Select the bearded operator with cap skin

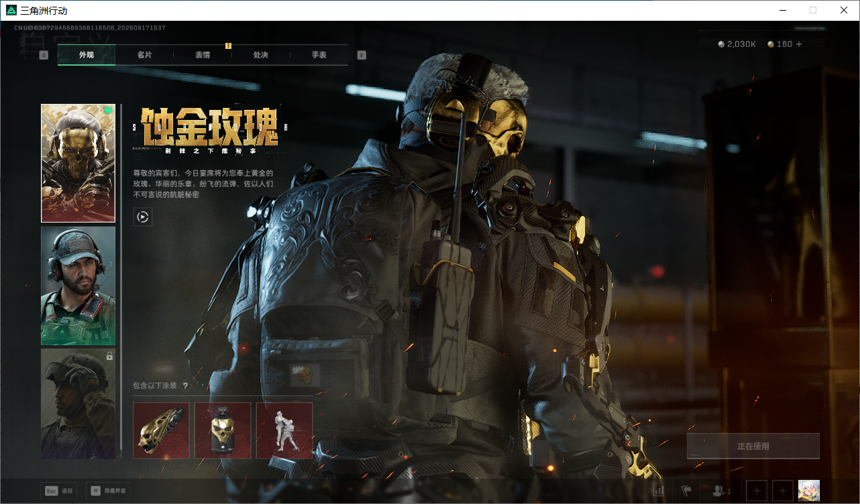click(78, 286)
